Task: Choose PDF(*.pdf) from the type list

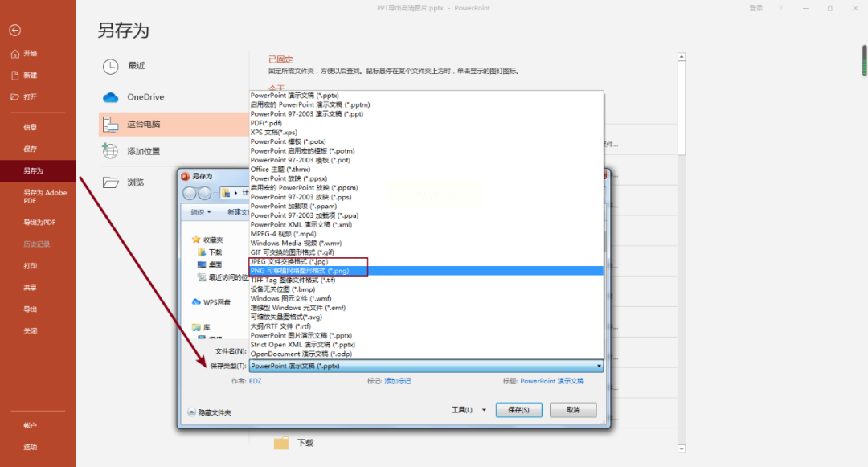Action: click(x=426, y=124)
